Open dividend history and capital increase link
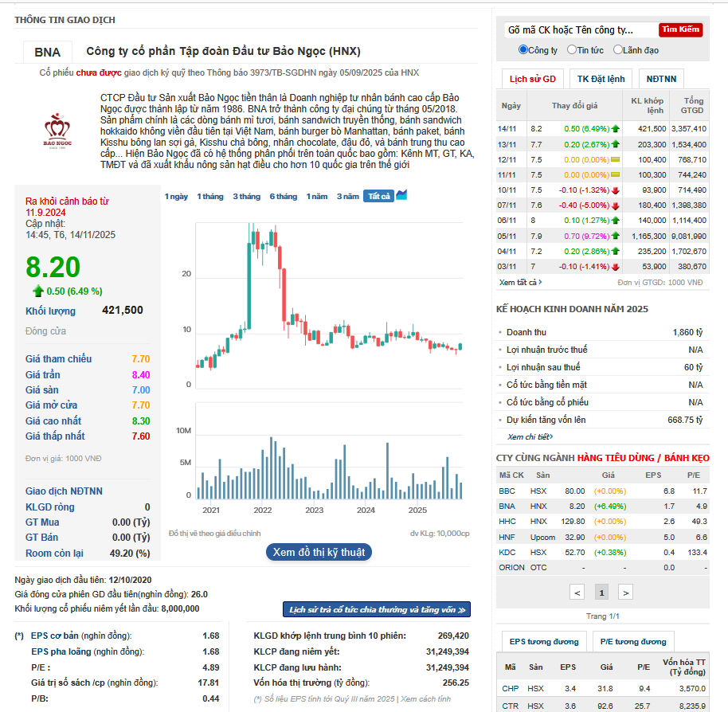The height and width of the screenshot is (712, 728). pos(377,609)
